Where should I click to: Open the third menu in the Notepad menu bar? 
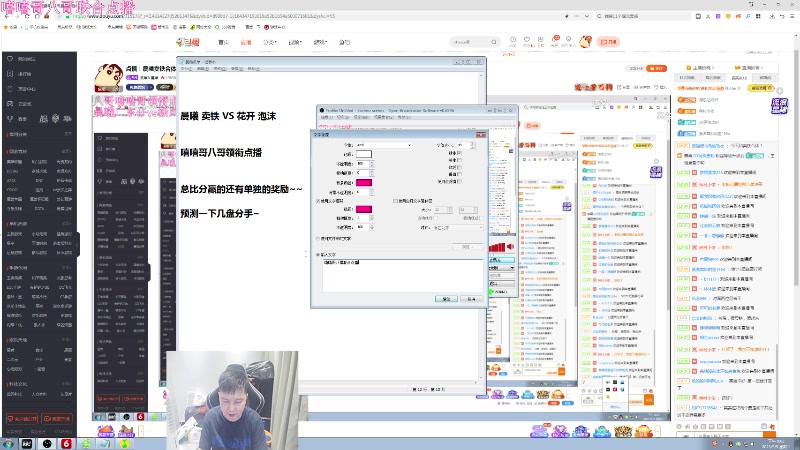[220, 68]
